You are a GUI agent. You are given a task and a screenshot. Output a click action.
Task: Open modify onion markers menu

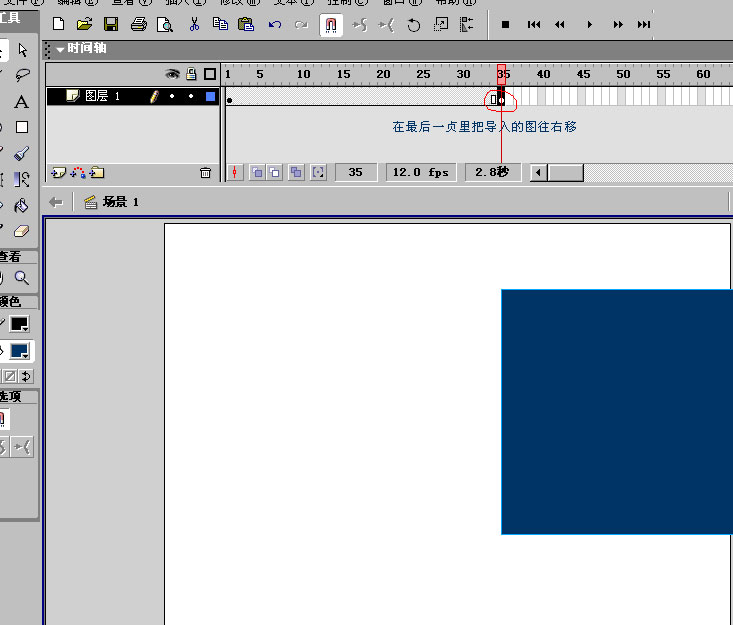point(318,172)
